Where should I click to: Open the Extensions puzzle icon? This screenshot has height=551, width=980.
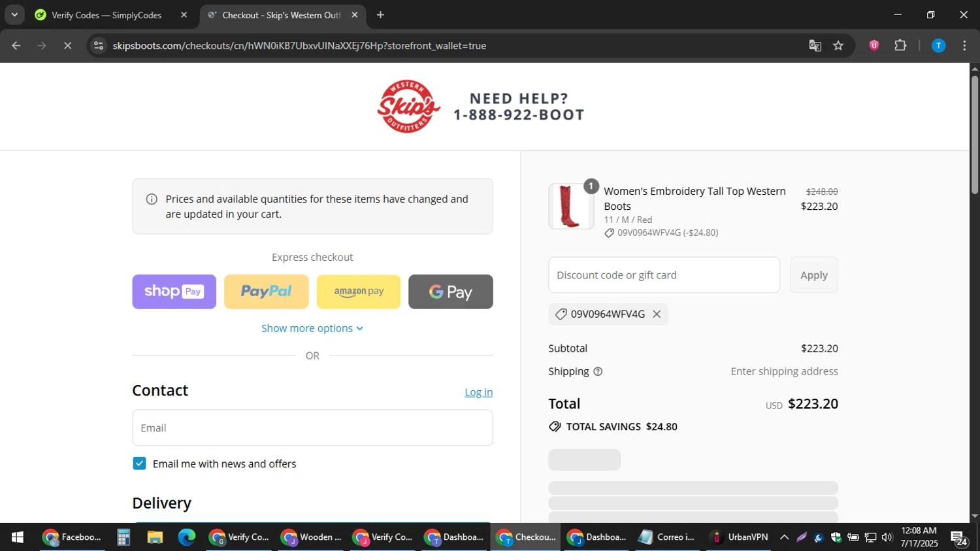point(900,46)
